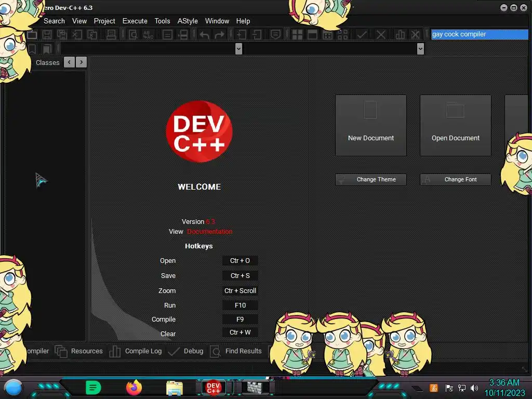
Task: Click the Find toolbar icon
Action: tap(133, 35)
